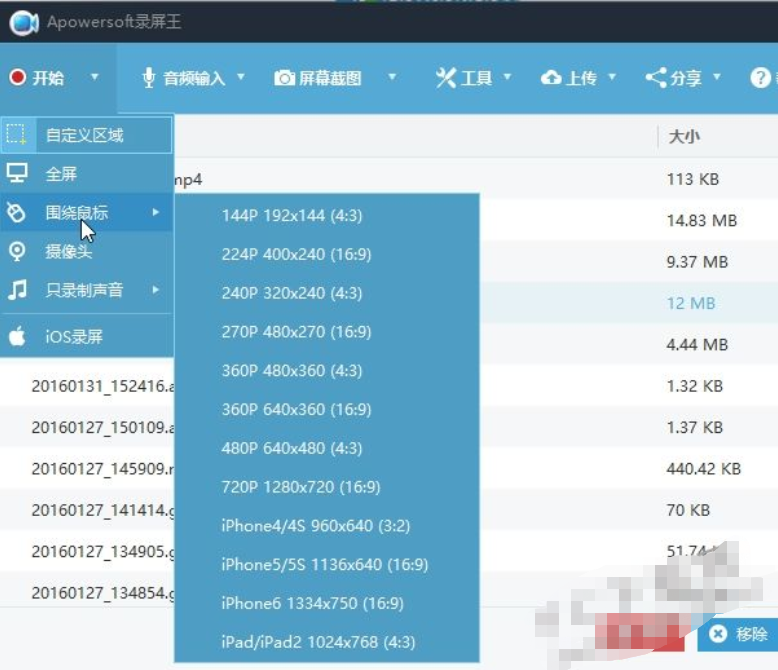Click the camera screenshot icon

point(285,78)
